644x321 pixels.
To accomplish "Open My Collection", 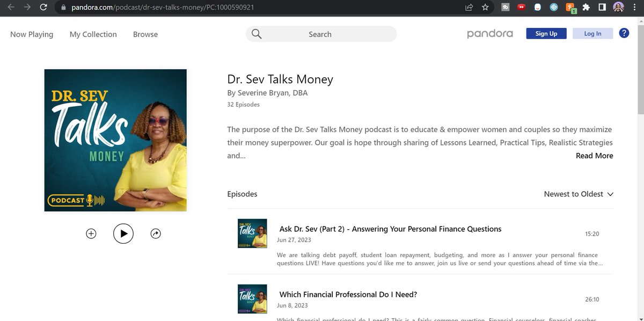I will coord(93,34).
